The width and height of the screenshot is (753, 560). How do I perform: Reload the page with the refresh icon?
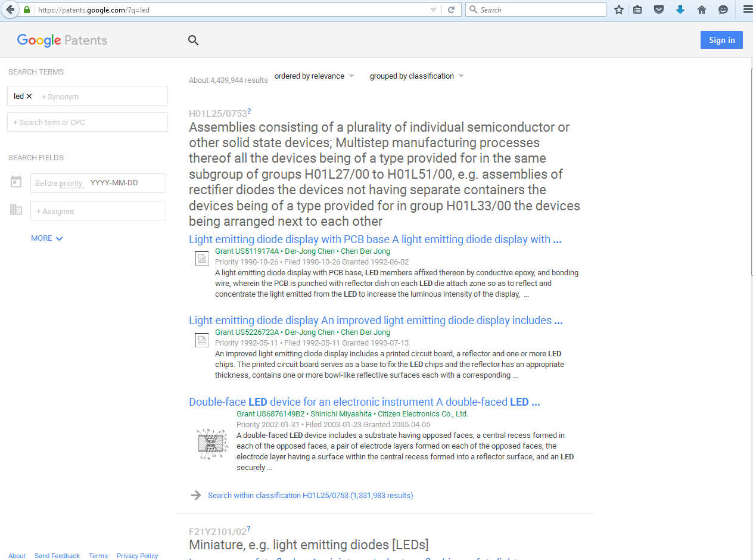452,10
